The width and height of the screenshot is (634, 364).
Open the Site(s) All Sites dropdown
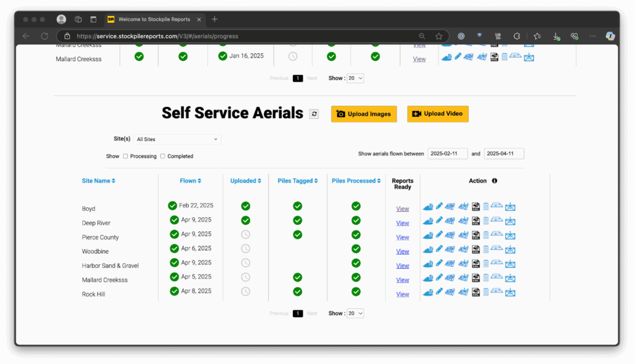pyautogui.click(x=177, y=139)
